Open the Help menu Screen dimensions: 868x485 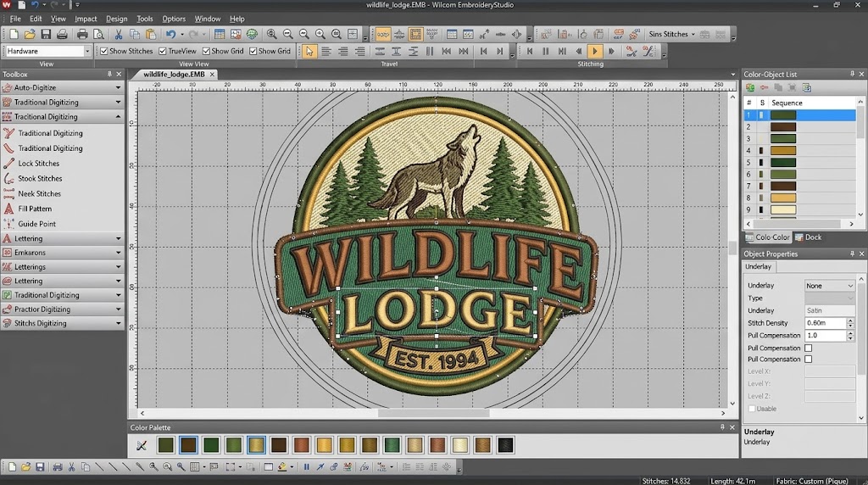point(237,19)
